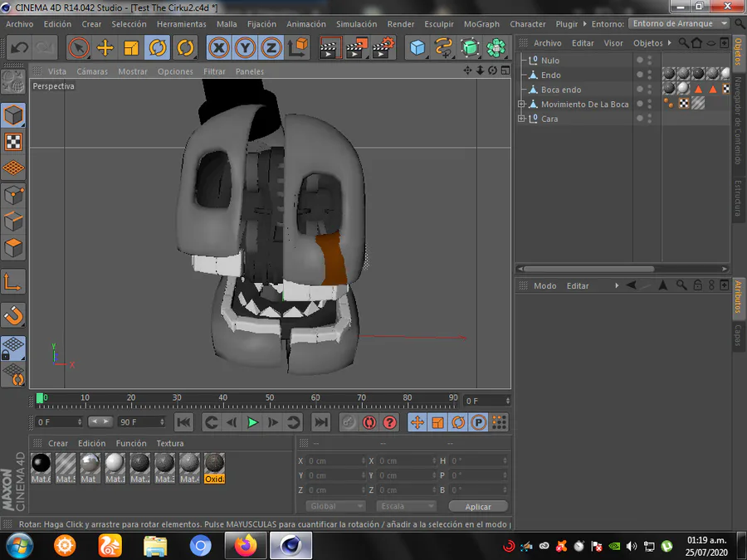Add a cube primitive object
This screenshot has width=747, height=560.
[x=417, y=48]
